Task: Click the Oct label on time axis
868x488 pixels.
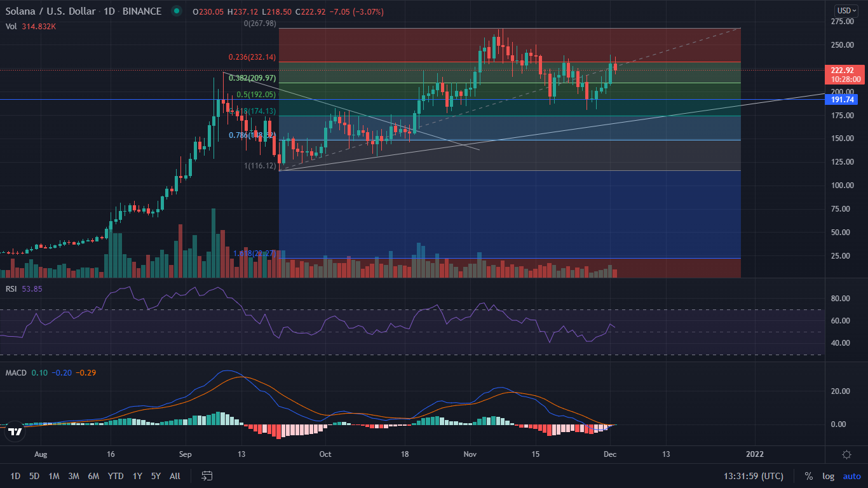Action: [x=325, y=454]
